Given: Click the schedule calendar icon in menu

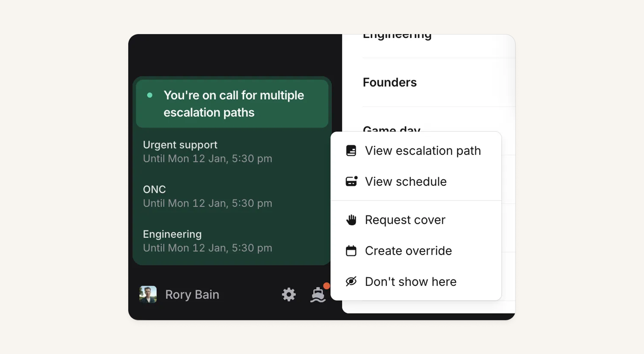Looking at the screenshot, I should 351,182.
